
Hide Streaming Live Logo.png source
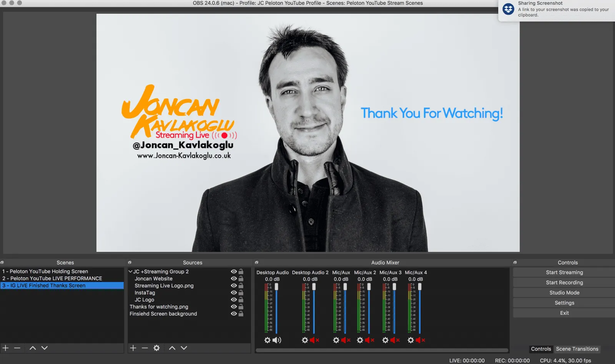click(234, 286)
